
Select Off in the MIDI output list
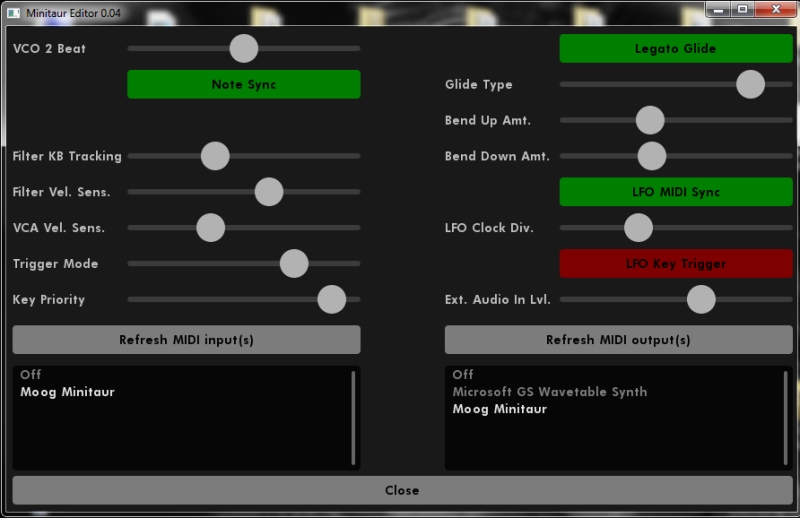click(463, 375)
